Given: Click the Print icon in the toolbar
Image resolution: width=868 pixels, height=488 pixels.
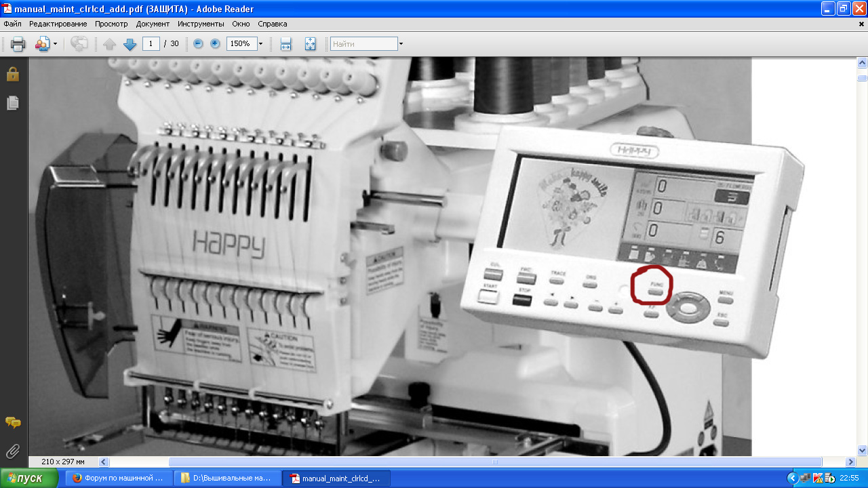Looking at the screenshot, I should pos(18,44).
